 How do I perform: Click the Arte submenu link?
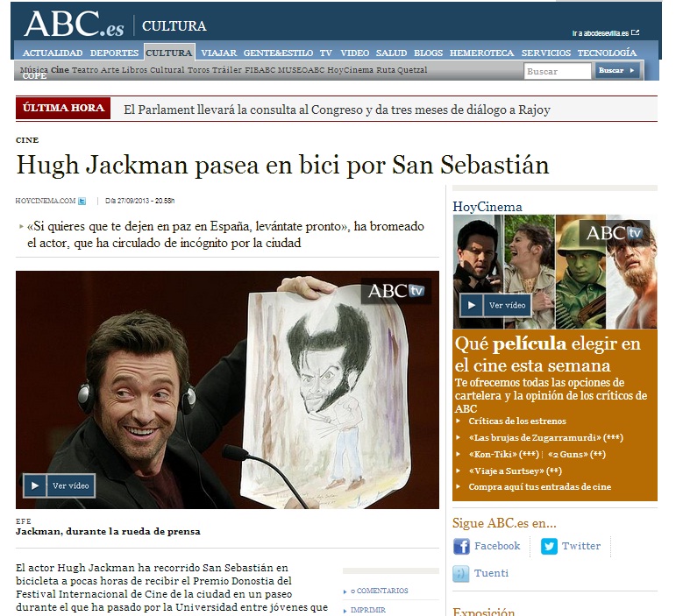110,69
